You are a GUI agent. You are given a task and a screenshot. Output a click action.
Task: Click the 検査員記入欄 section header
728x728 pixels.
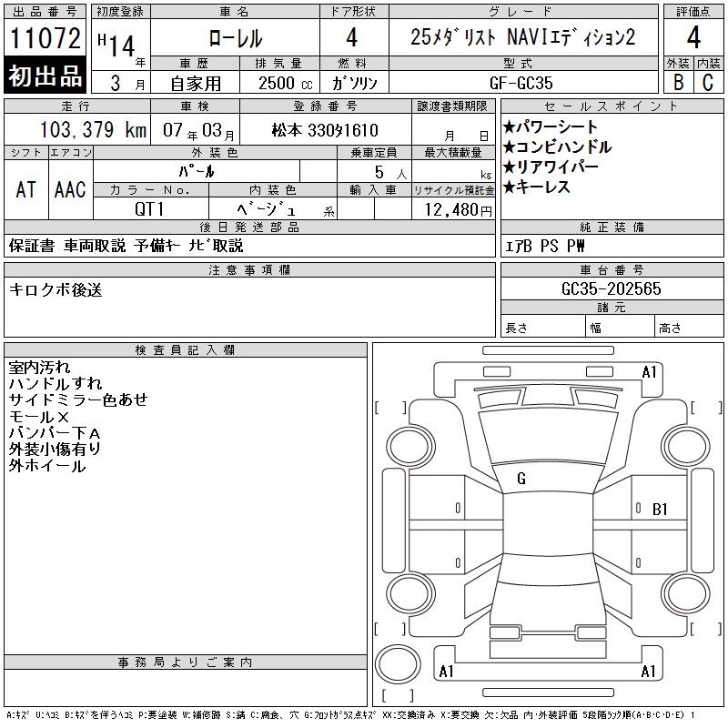pyautogui.click(x=186, y=350)
